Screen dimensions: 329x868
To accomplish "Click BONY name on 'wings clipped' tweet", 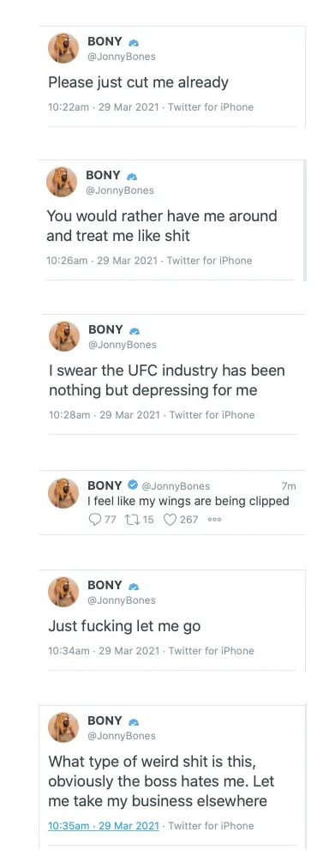I will pos(105,485).
